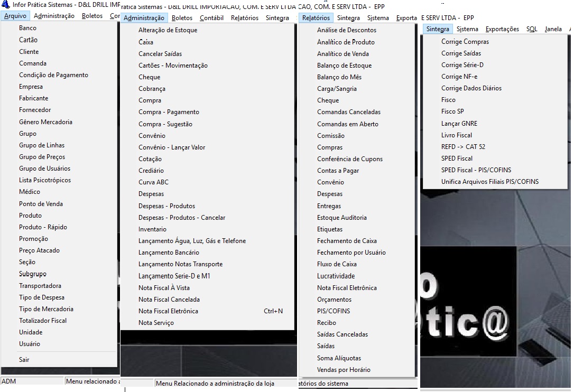Open the Administração menu header
Image resolution: width=574 pixels, height=392 pixels.
(144, 17)
